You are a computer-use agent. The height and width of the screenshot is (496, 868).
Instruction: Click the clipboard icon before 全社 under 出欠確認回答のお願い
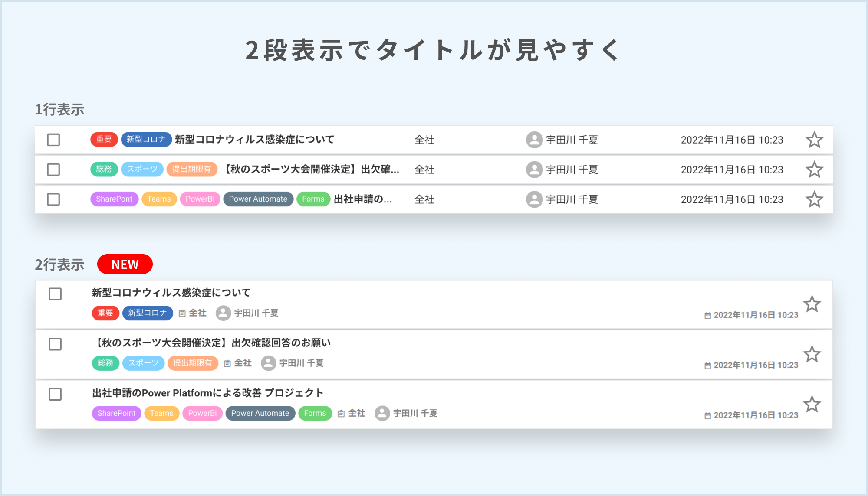(x=227, y=364)
